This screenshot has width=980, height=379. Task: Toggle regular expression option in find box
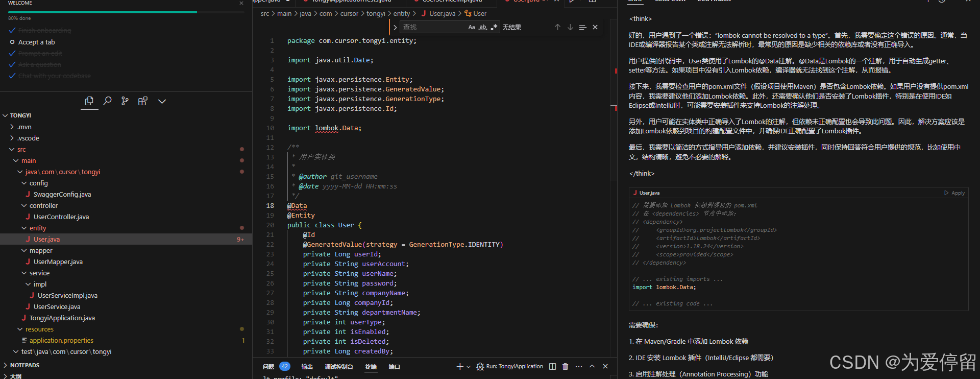click(x=494, y=27)
